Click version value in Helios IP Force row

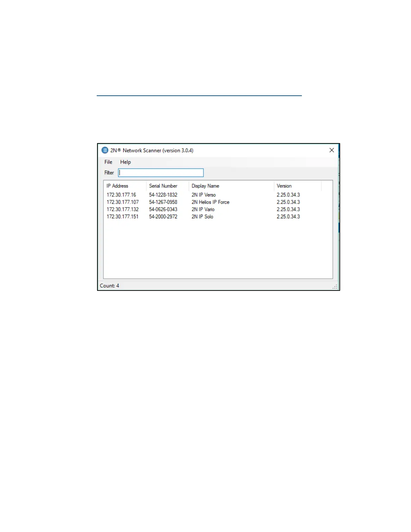pyautogui.click(x=288, y=202)
